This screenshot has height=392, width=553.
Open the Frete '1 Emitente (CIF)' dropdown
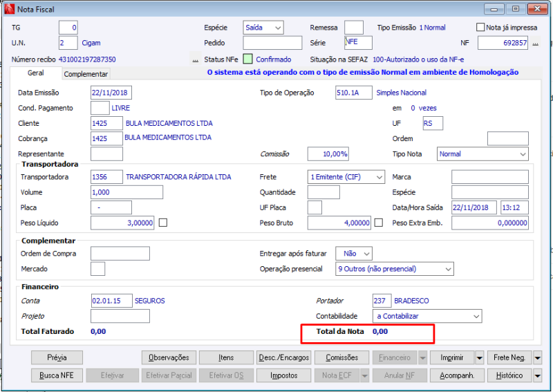pyautogui.click(x=346, y=177)
